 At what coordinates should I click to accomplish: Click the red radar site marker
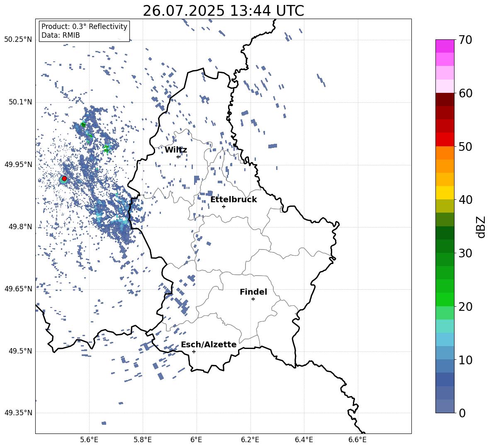[x=64, y=179]
